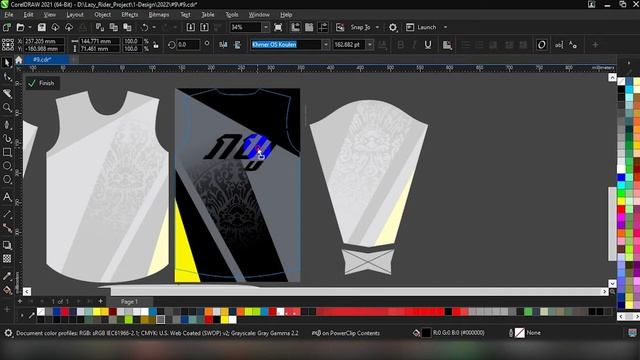Click the add toolbar plus button
The image size is (640, 360).
[596, 44]
